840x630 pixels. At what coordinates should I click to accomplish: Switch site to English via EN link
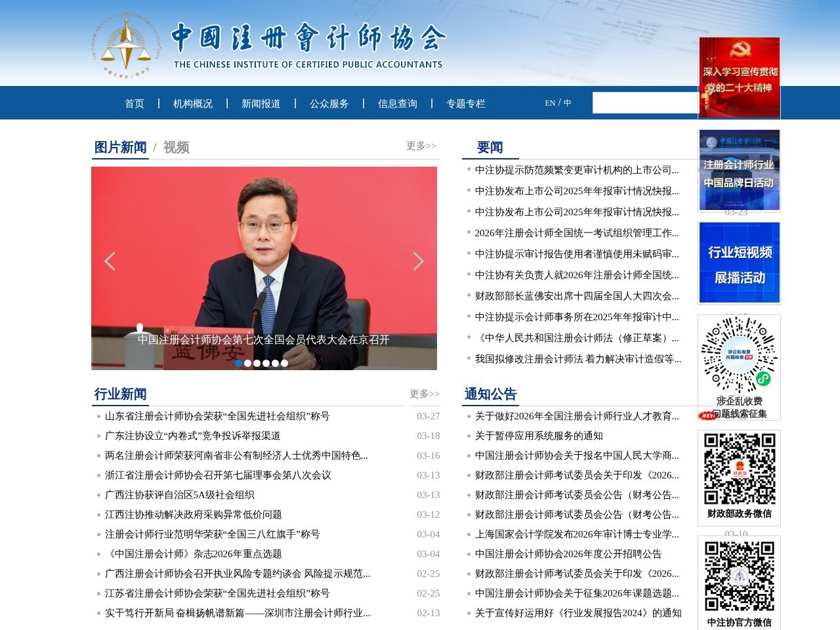(550, 102)
